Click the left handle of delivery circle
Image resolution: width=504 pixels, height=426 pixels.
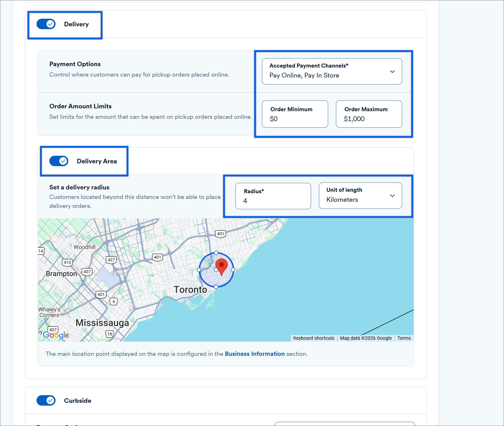(x=199, y=270)
